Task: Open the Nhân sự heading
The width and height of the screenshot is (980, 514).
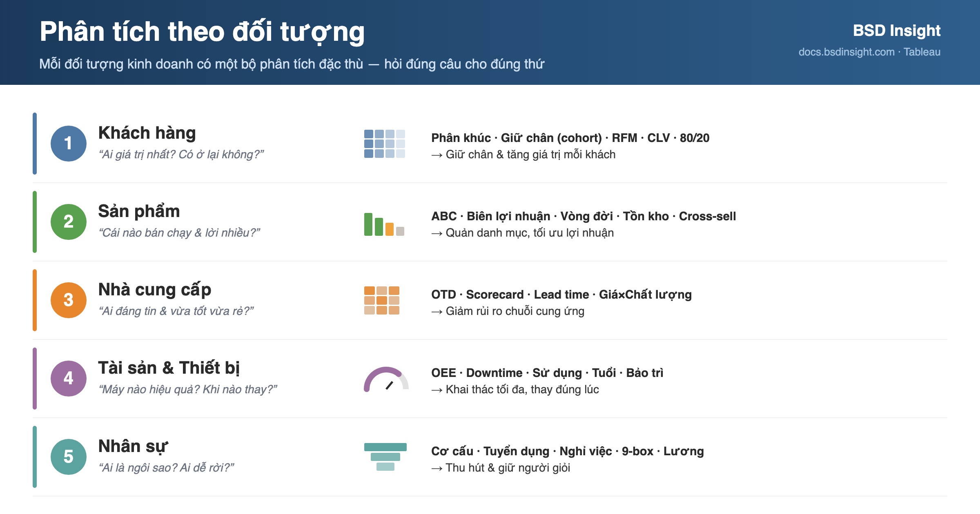Action: click(133, 446)
